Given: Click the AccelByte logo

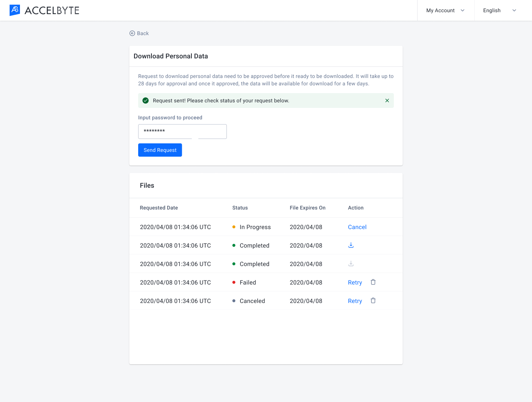Looking at the screenshot, I should (44, 10).
